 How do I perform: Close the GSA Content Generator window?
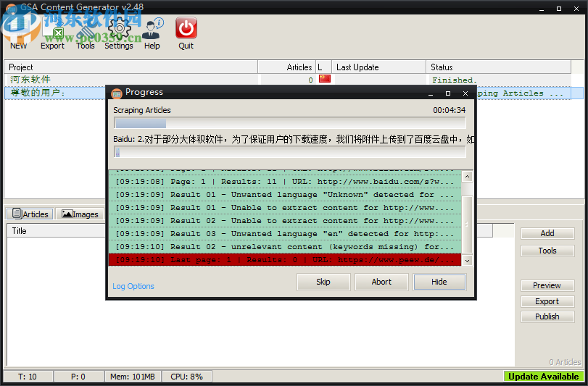point(576,9)
